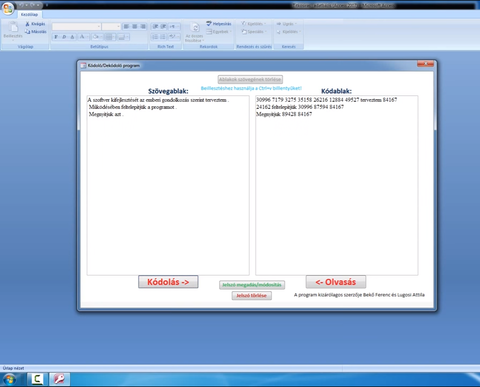Open Kijelölés filter dropdown in Rendezés és szűrés

pyautogui.click(x=253, y=24)
